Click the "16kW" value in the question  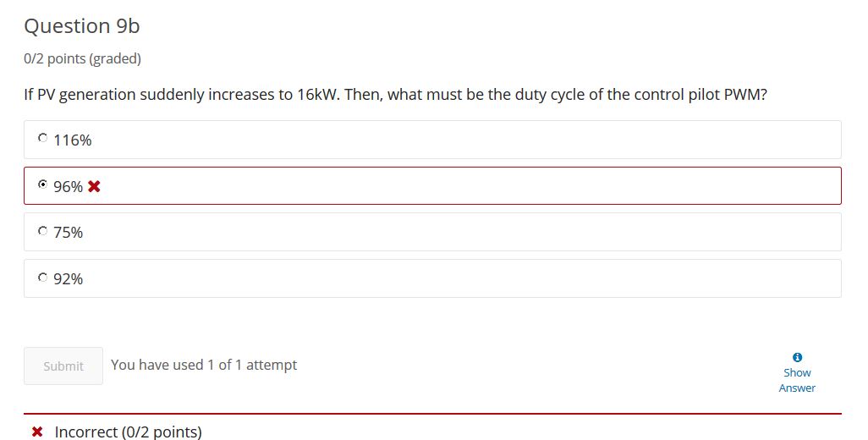tap(318, 95)
